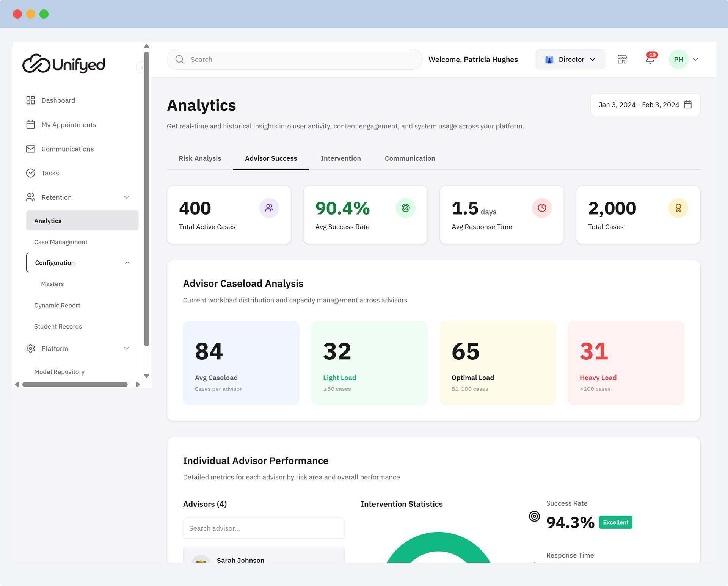Screen dimensions: 728x586
Task: Click the Avg Response Time clock icon
Action: [x=542, y=208]
